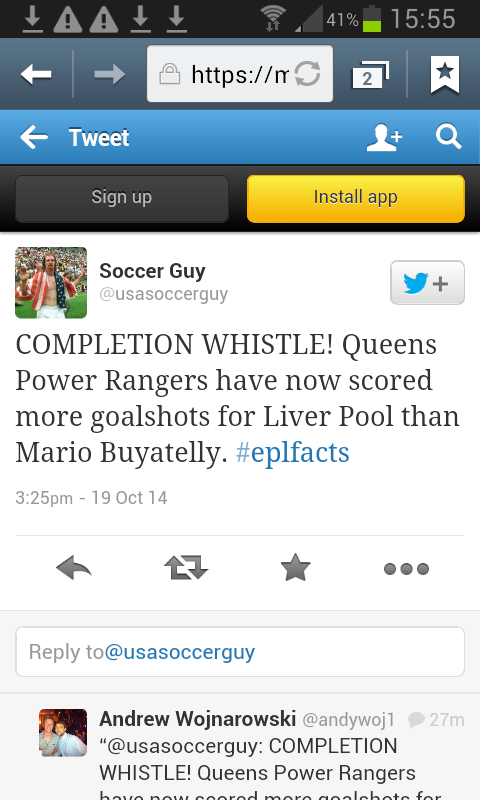Follow Soccer Guy with the bird plus button
The height and width of the screenshot is (800, 480).
click(427, 283)
